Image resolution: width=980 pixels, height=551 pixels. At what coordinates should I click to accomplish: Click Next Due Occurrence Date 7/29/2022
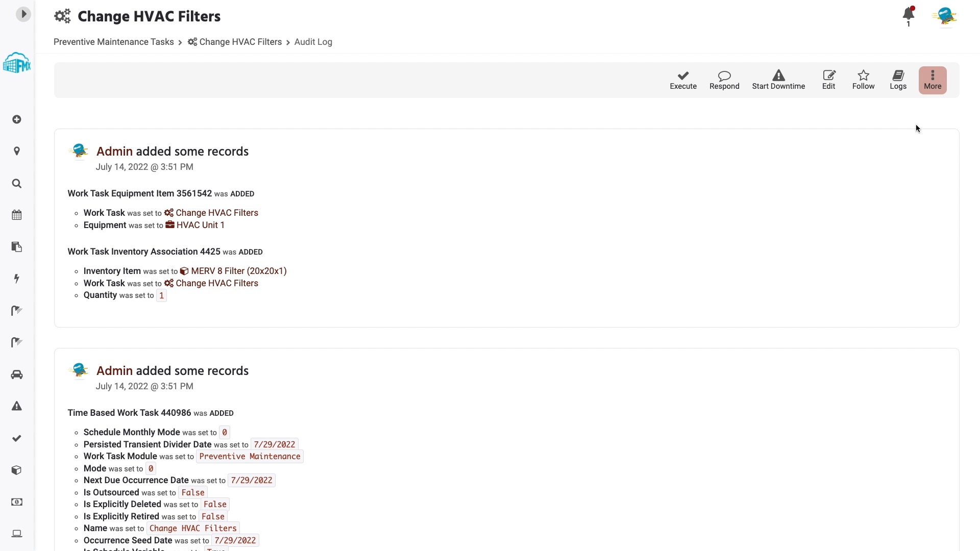252,481
